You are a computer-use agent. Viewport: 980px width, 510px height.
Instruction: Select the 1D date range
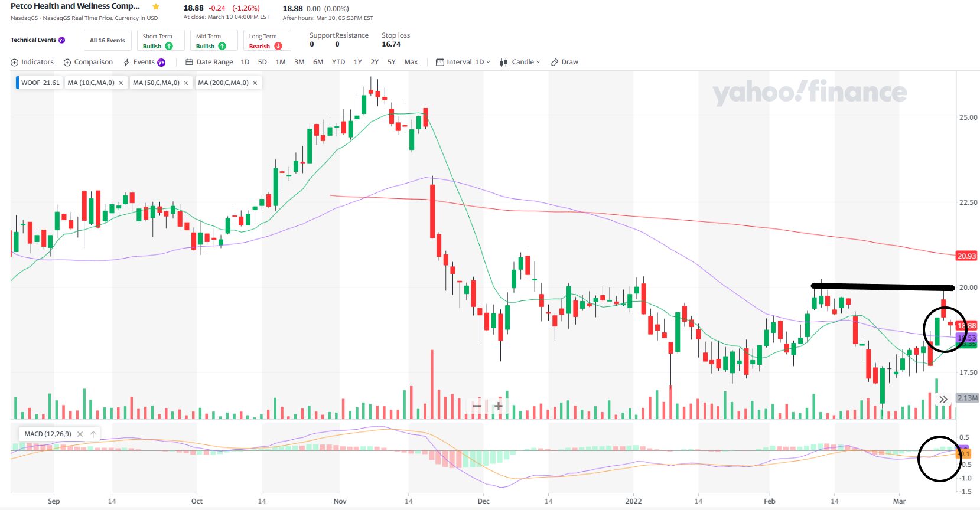point(245,62)
